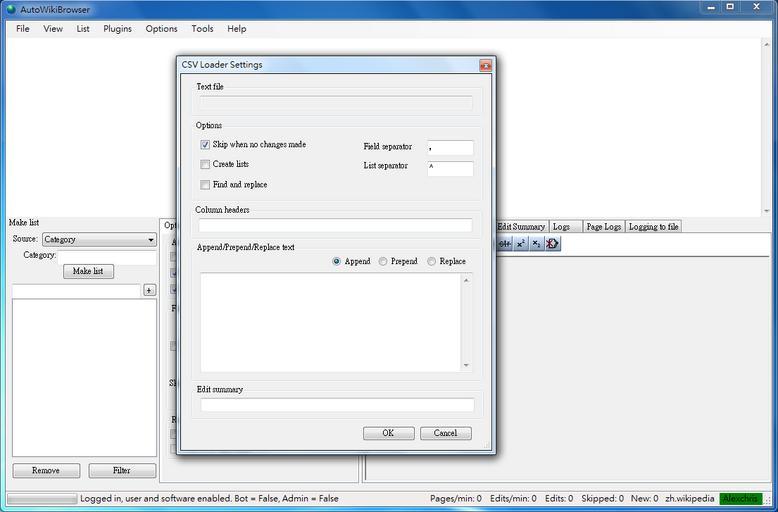Click the AutoWikiBrowser title bar icon
The image size is (778, 512).
[10, 9]
